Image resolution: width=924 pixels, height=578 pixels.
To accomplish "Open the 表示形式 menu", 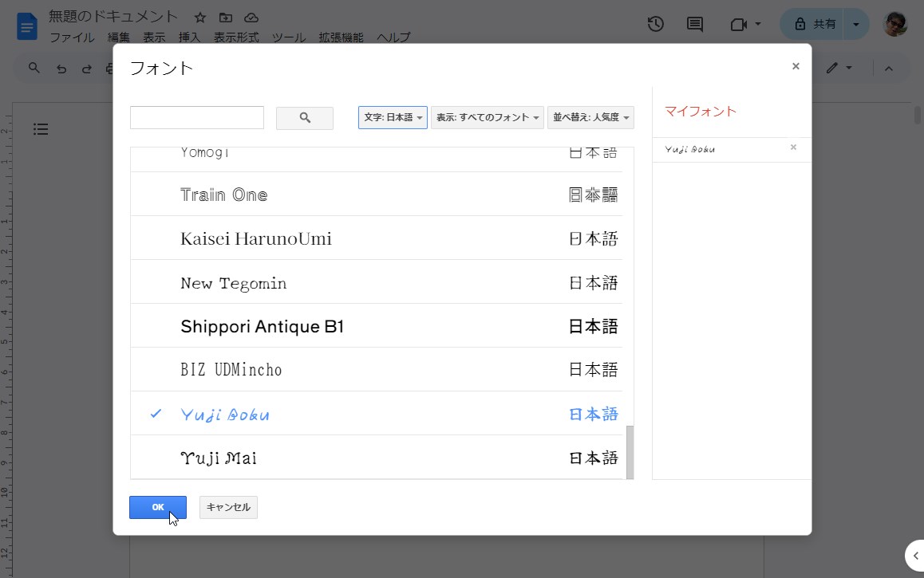I will click(x=235, y=37).
